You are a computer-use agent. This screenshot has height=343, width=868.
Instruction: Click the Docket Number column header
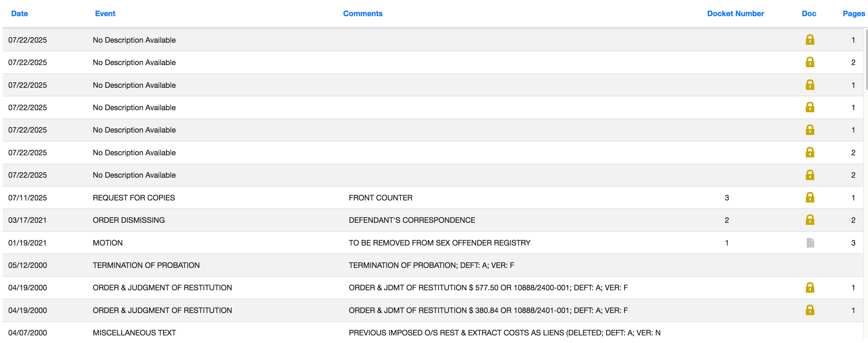(735, 13)
